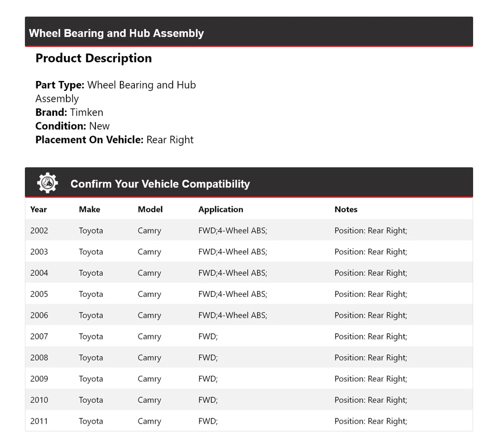Click the gear icon beside Confirm Your Vehicle Compatibility
This screenshot has width=498, height=448.
click(47, 183)
